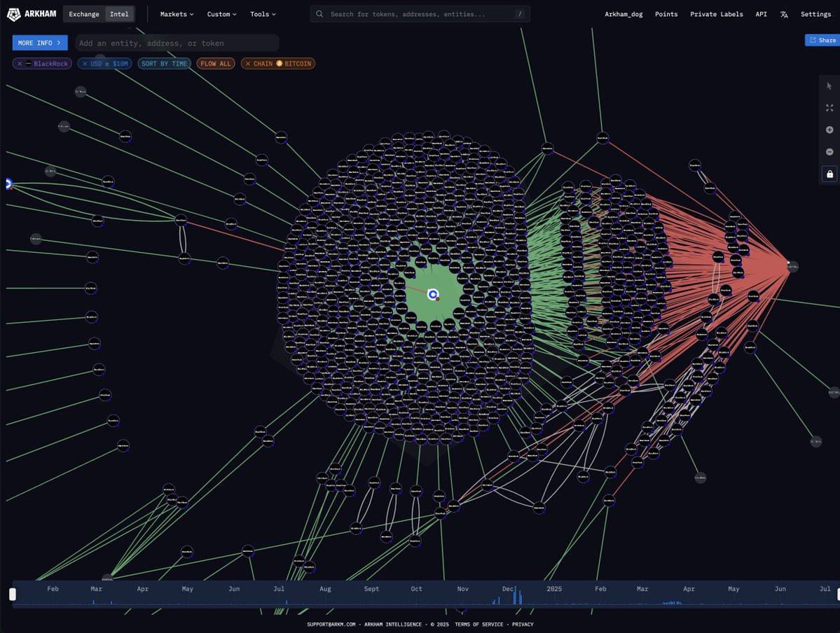Zoom in with the plus icon
This screenshot has height=633, width=840.
pyautogui.click(x=829, y=130)
